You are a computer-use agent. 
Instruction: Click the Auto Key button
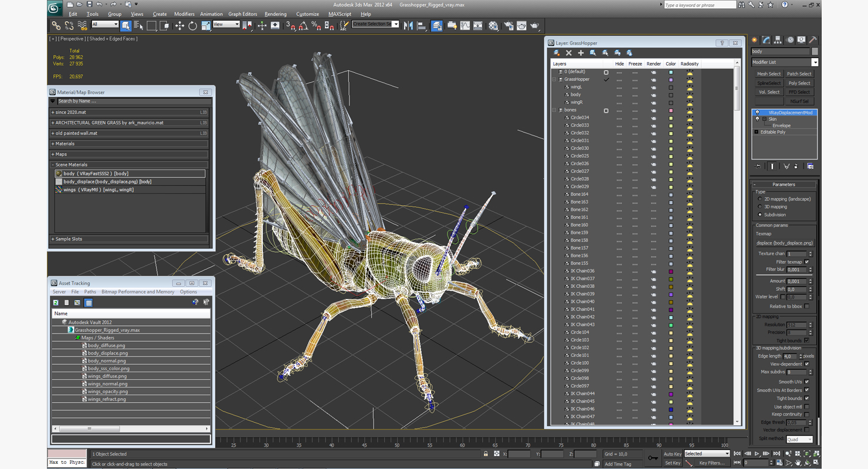(672, 454)
